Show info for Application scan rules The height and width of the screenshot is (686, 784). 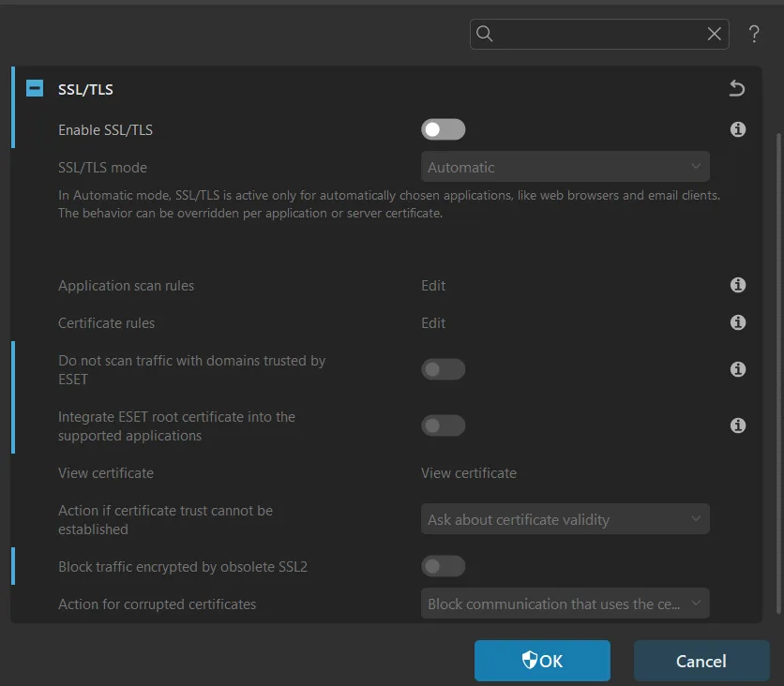pyautogui.click(x=737, y=285)
